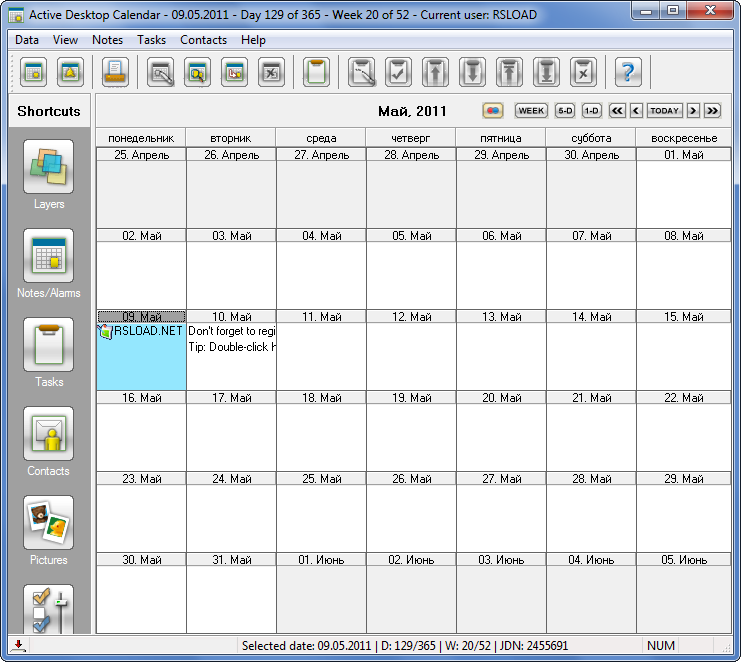Switch to 5-D view
Screen dimensions: 741x662
pyautogui.click(x=565, y=111)
